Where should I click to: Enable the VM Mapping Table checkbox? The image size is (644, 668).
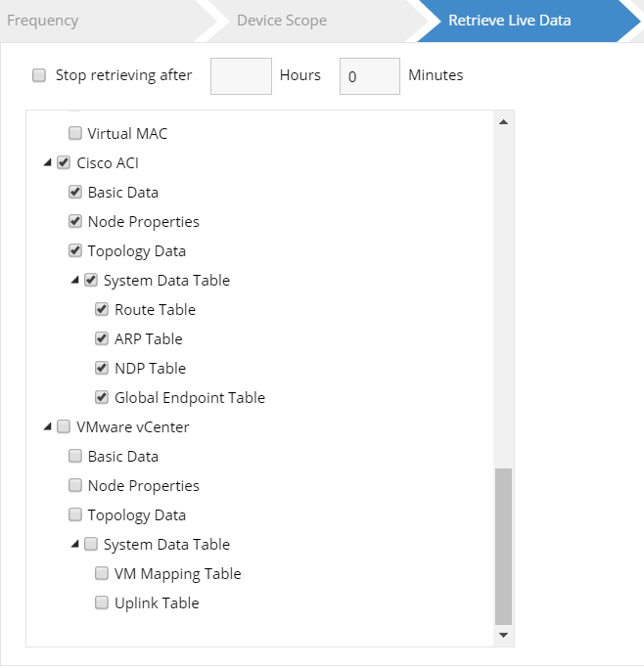pyautogui.click(x=102, y=573)
